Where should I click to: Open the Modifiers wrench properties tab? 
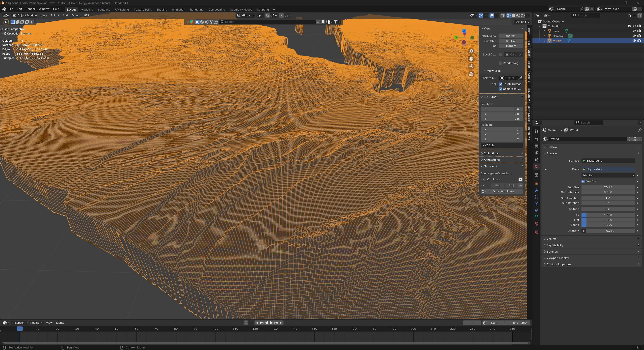pos(536,190)
